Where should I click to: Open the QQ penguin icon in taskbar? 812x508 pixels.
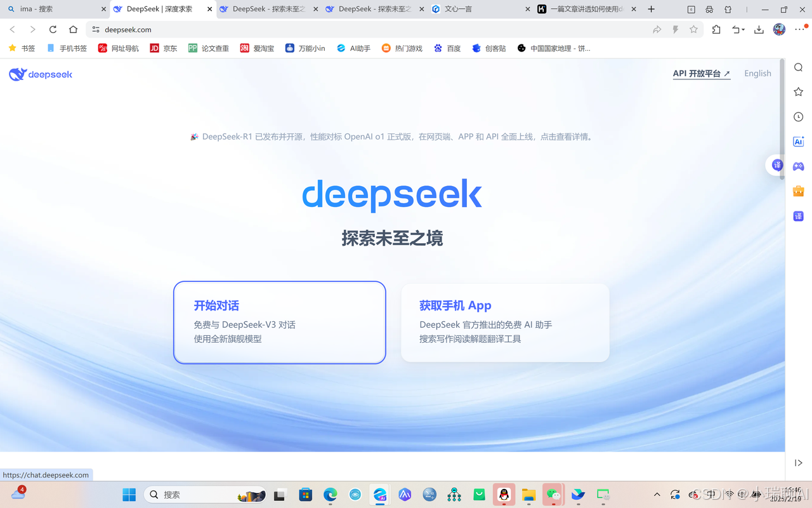click(x=504, y=495)
